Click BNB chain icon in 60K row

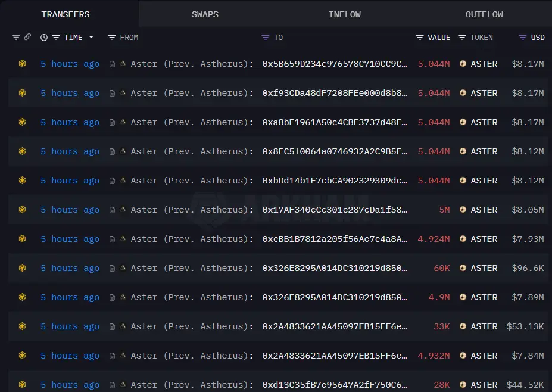pos(22,268)
